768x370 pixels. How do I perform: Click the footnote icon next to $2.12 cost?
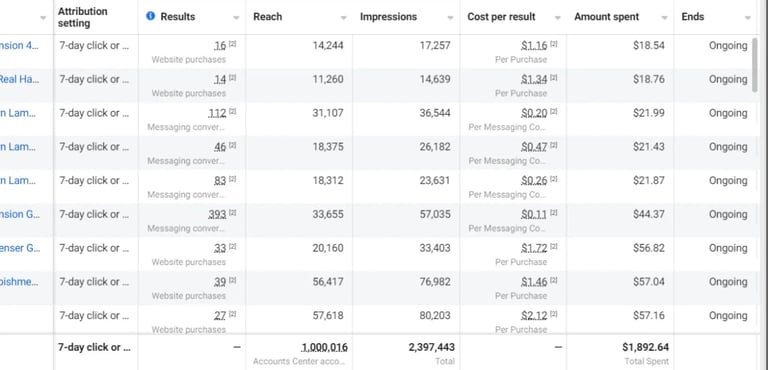pyautogui.click(x=553, y=314)
